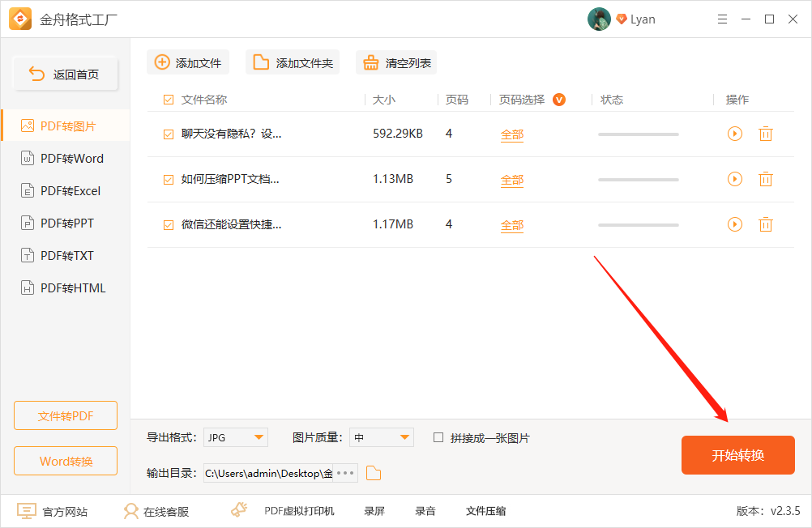This screenshot has width=812, height=528.
Task: Enable the 拼接成一张图片 checkbox
Action: 438,437
